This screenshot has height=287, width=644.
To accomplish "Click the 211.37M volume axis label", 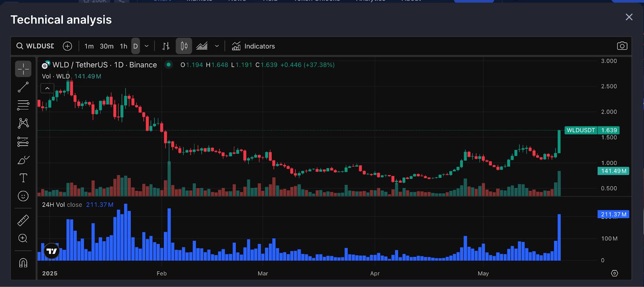I will click(x=613, y=215).
